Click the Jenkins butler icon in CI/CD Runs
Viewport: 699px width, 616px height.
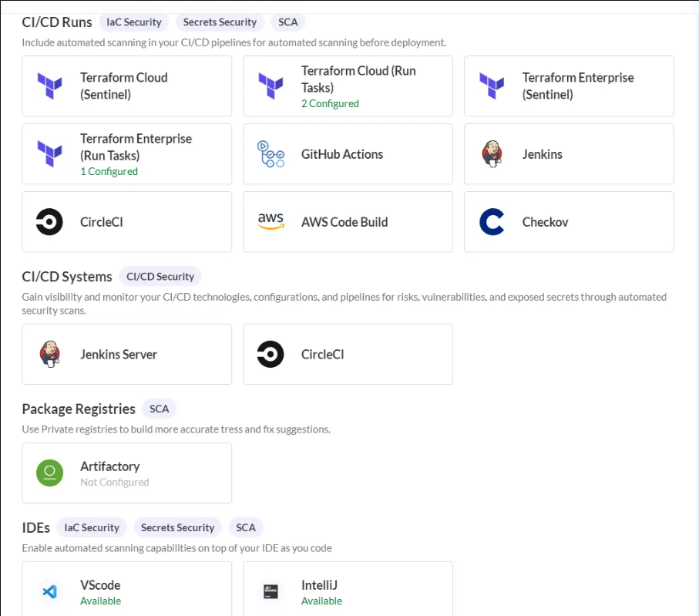492,154
